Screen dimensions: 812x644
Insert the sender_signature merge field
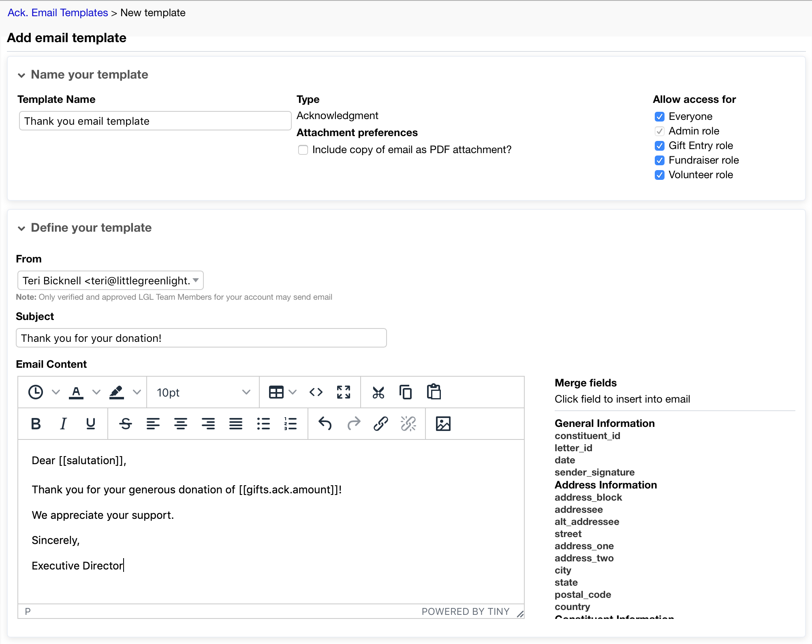[x=594, y=472]
